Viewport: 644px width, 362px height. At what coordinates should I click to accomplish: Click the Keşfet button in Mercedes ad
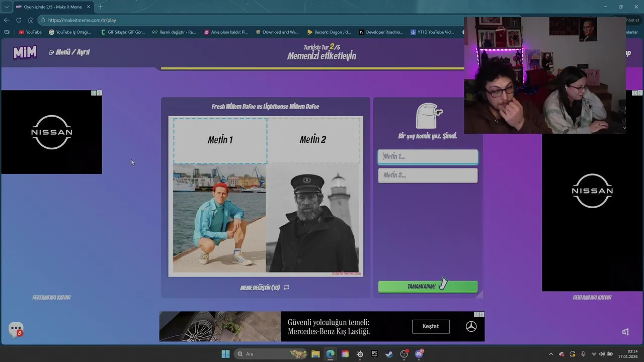[431, 326]
